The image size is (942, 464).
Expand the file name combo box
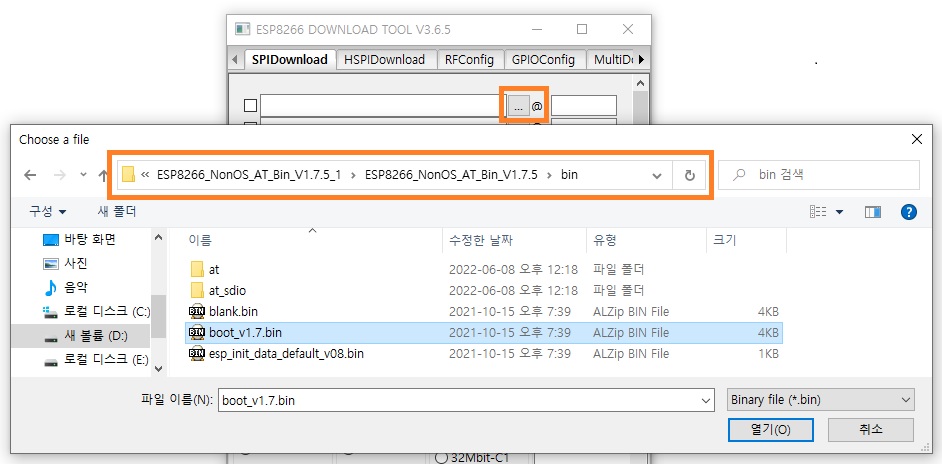[706, 400]
